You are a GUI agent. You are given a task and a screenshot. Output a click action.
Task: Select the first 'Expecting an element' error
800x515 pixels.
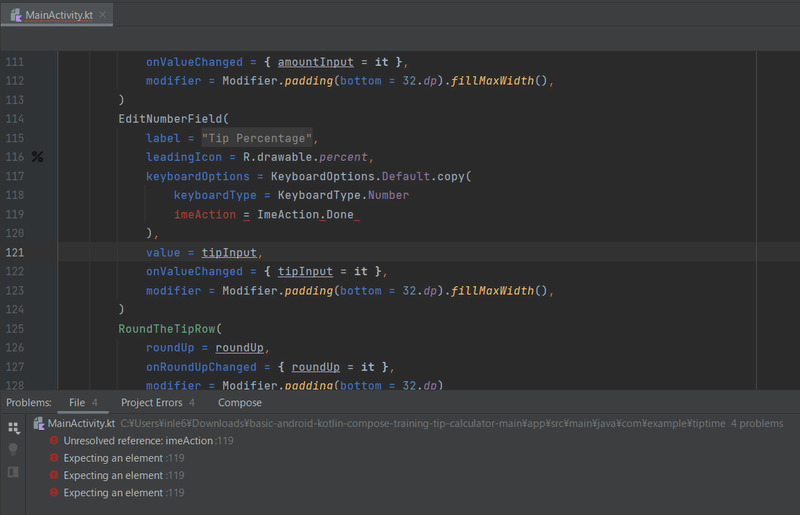click(113, 458)
